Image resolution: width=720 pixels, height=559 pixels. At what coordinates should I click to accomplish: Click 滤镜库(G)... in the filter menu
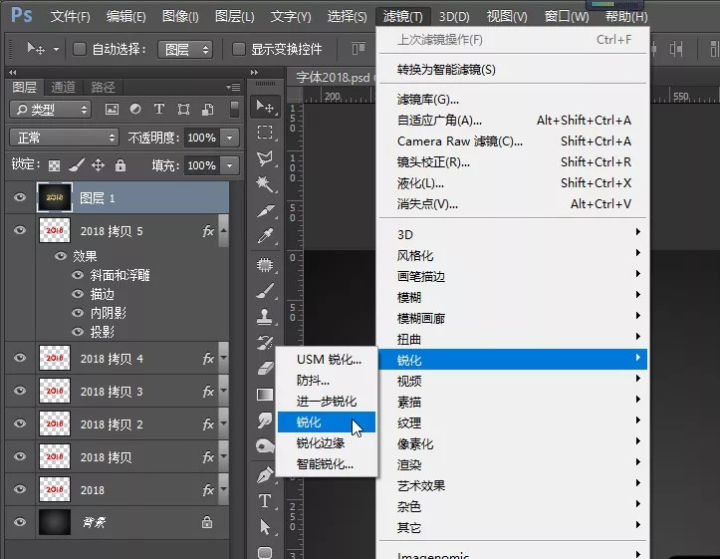coord(428,99)
